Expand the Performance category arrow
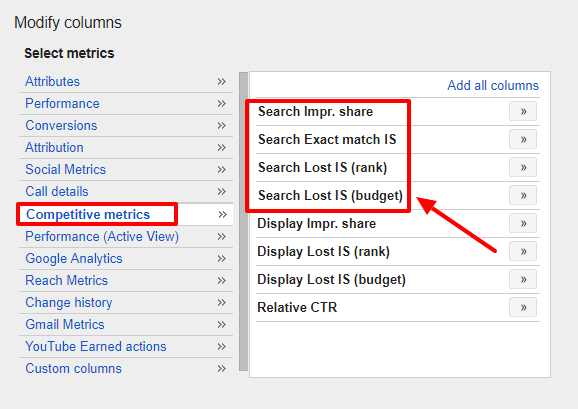The image size is (578, 409). pyautogui.click(x=222, y=104)
